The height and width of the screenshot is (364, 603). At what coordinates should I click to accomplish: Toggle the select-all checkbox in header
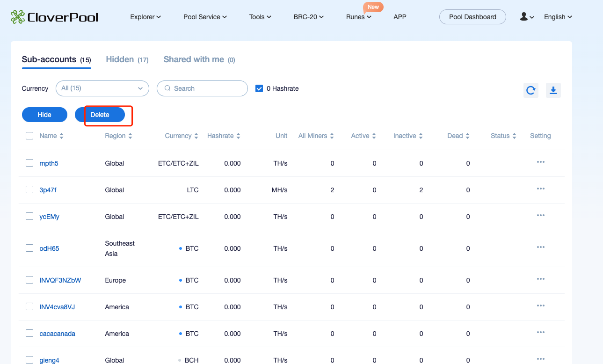[x=29, y=136]
